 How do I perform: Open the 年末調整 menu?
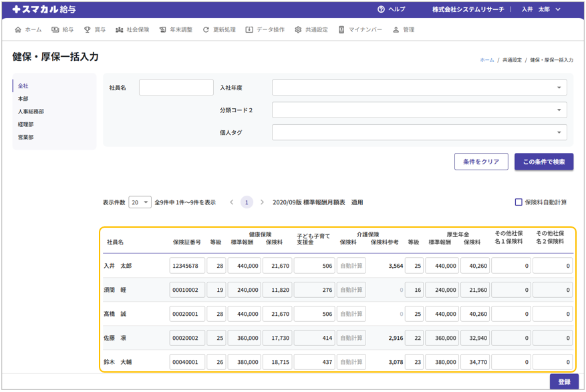(176, 30)
